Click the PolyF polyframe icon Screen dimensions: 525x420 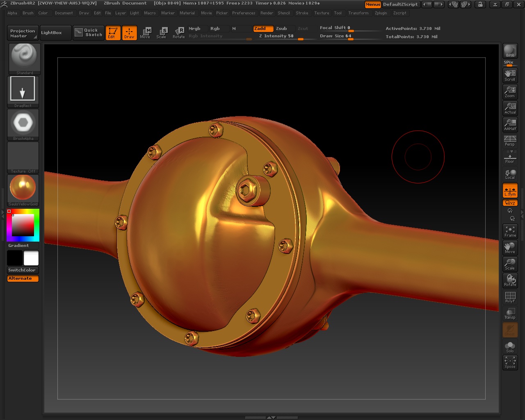pos(510,297)
